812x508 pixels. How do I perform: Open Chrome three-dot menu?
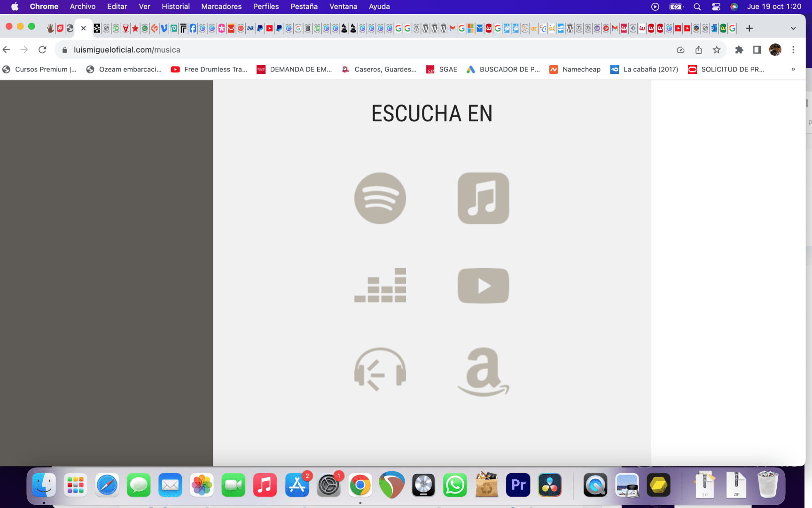[793, 49]
